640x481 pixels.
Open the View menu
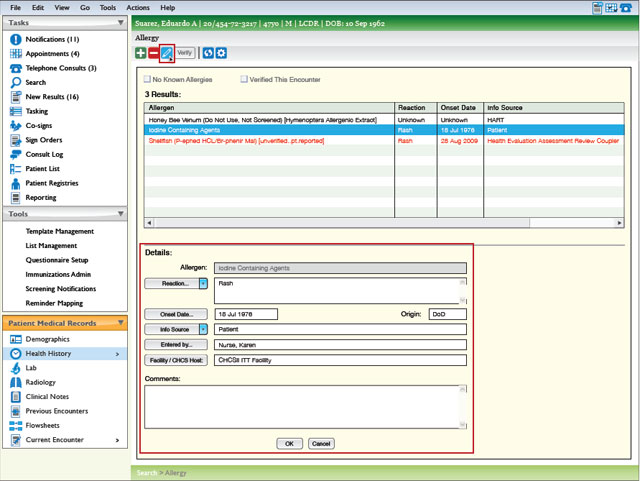62,7
